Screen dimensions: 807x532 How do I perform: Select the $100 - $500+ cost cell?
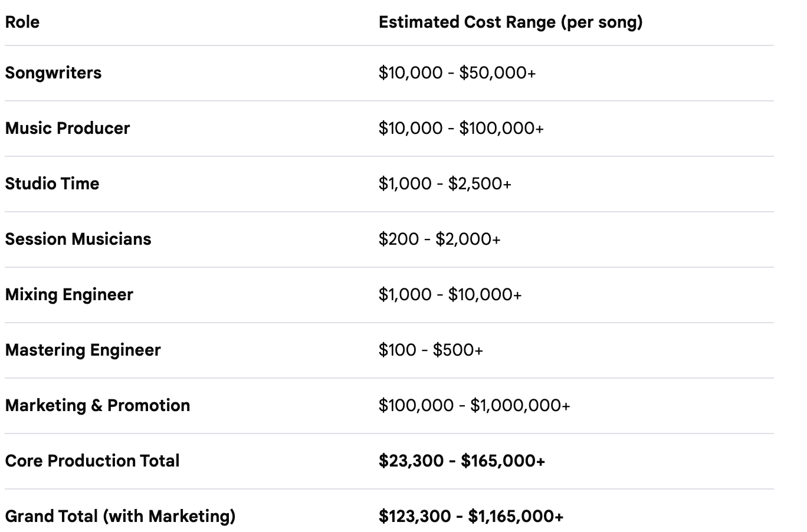431,350
